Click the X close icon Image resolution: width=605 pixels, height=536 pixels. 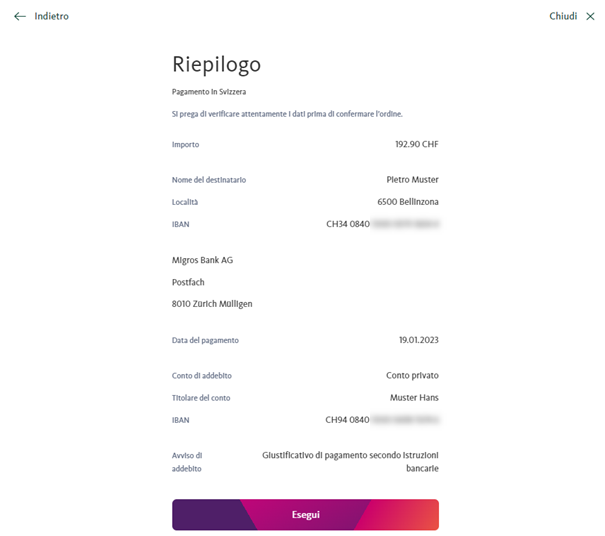click(590, 16)
